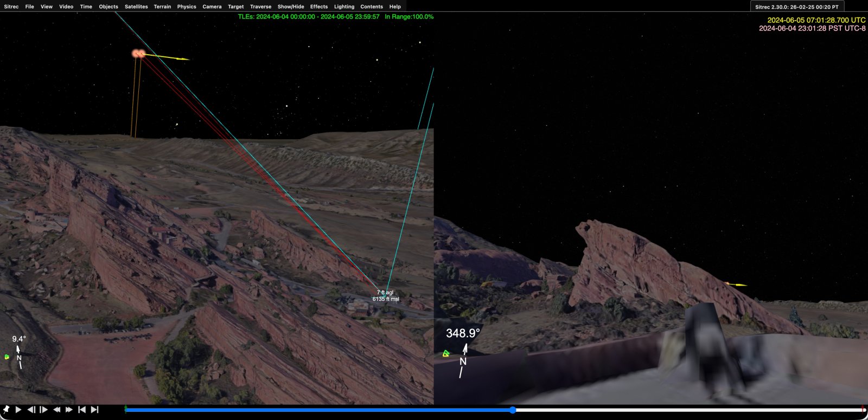Click the 7 ft agl altitude label
868x420 pixels.
[385, 293]
